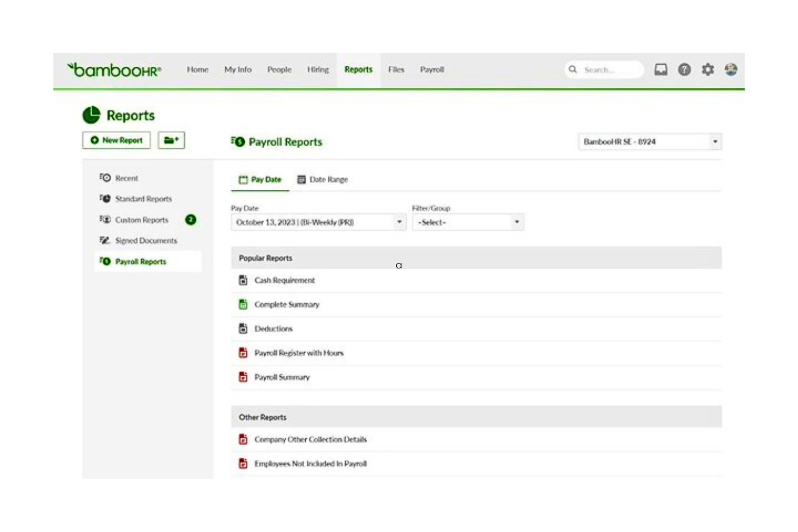Click the Reports pie chart icon
Screen dimensions: 798x532
(x=91, y=115)
